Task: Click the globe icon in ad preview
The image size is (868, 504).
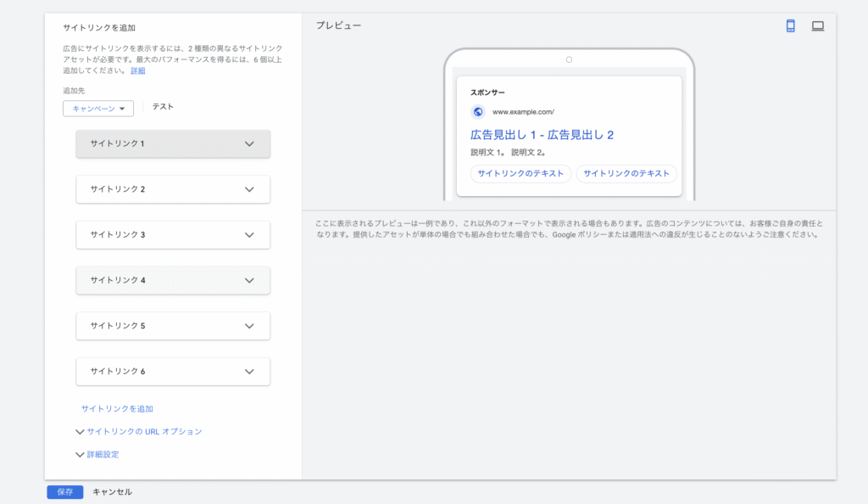Action: [x=478, y=111]
